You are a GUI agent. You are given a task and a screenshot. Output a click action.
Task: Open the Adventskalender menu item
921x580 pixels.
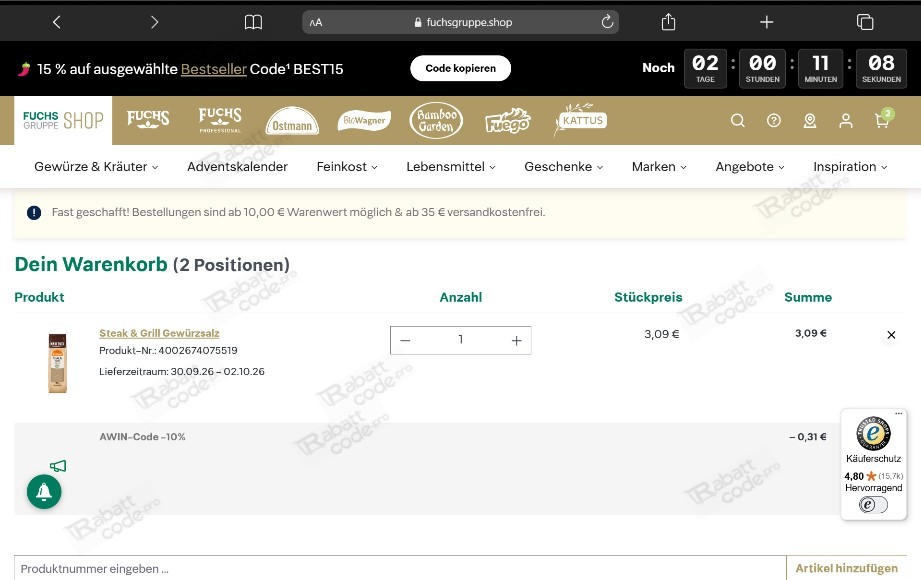tap(237, 167)
